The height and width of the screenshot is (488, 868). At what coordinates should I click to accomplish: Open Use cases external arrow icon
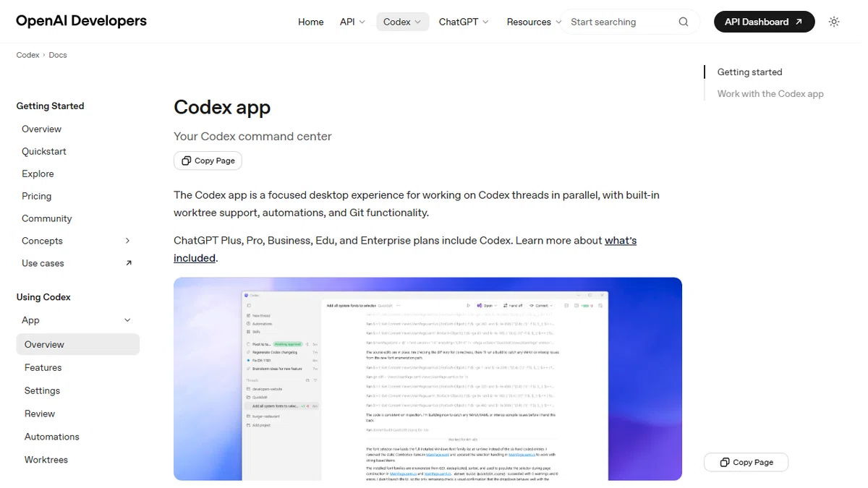pyautogui.click(x=129, y=263)
